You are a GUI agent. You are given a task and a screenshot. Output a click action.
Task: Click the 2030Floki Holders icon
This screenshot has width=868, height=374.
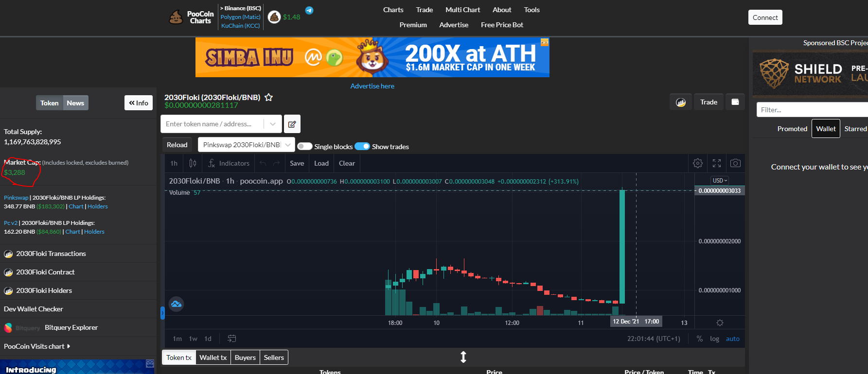(8, 291)
